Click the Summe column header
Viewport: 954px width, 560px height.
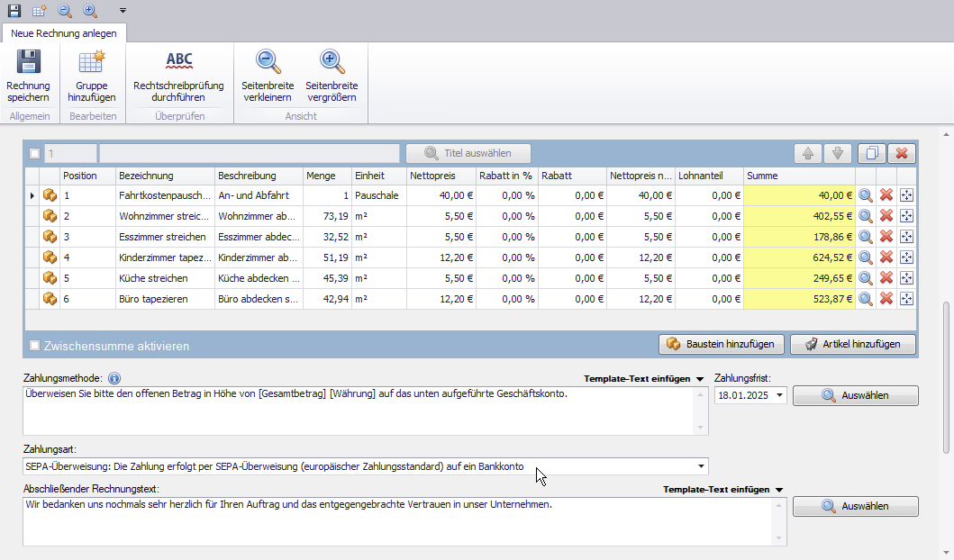click(799, 176)
